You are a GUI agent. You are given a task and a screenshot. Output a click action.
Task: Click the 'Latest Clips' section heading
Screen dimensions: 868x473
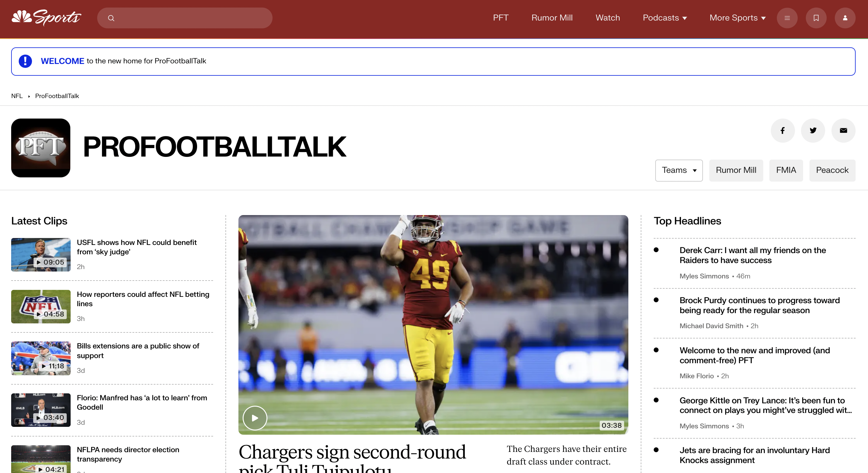[39, 221]
